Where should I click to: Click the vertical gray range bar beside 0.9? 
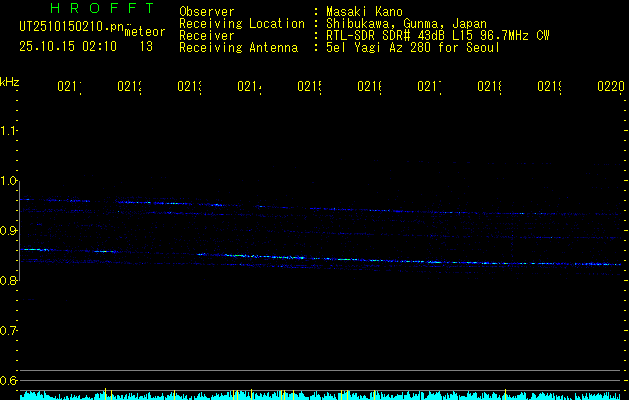point(19,231)
